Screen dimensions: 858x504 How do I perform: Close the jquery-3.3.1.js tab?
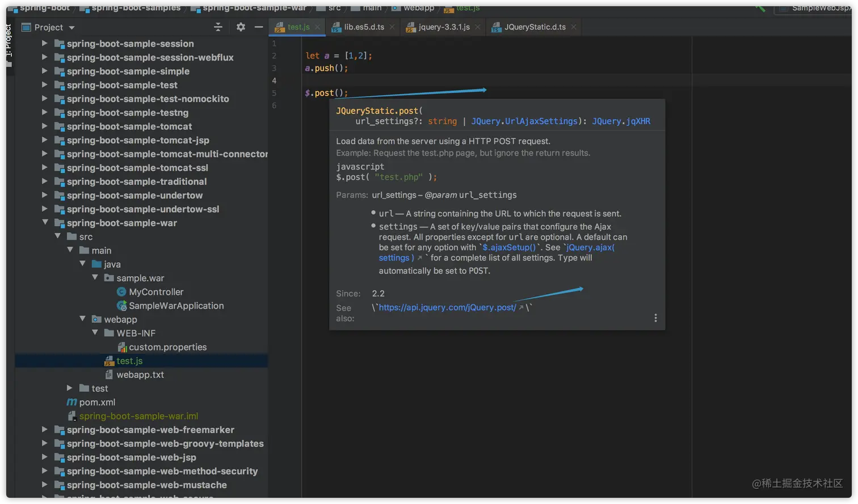[x=477, y=27]
